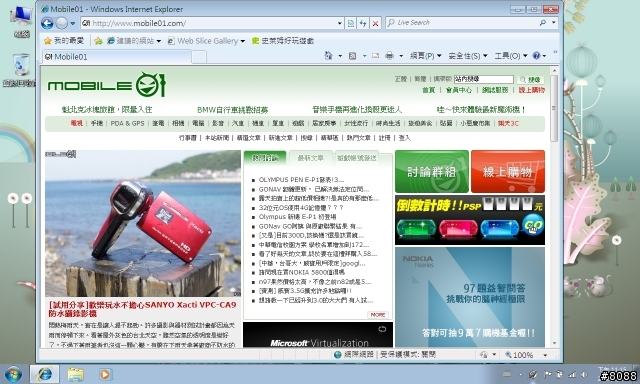
Task: Select the hot discussions tab in article panel
Action: (x=265, y=158)
